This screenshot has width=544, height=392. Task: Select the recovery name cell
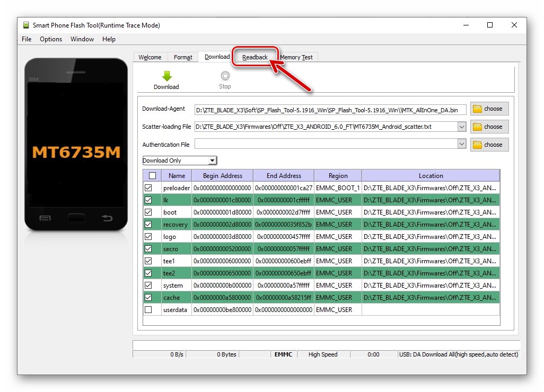coord(177,225)
